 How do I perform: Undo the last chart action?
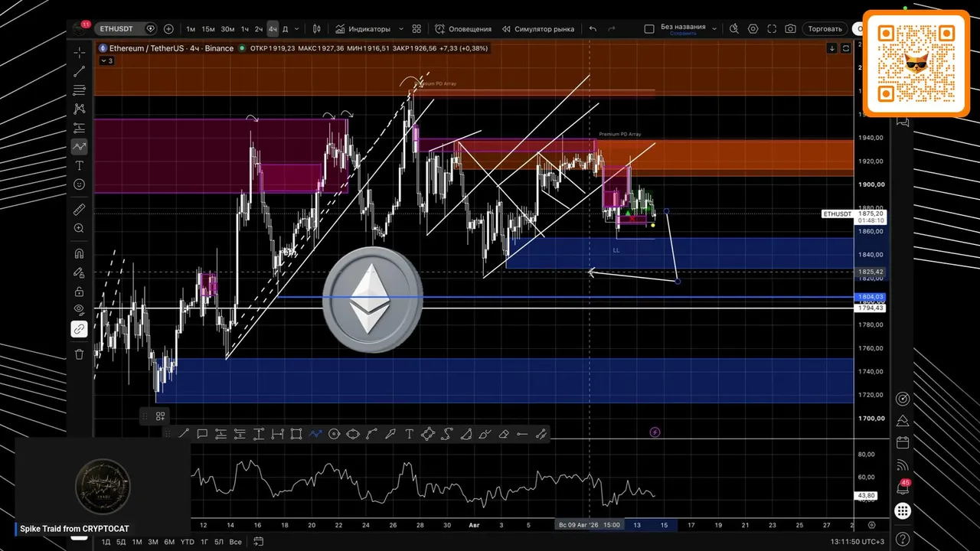point(593,29)
